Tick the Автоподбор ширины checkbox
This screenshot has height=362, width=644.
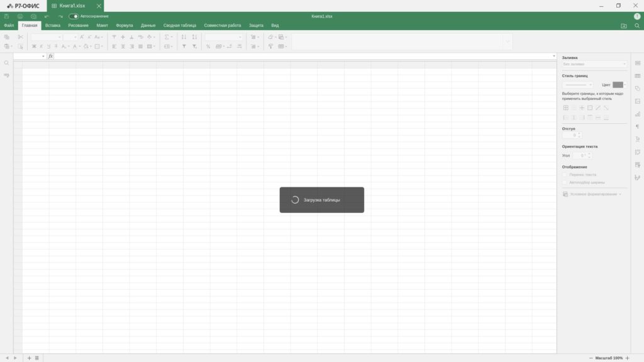(x=565, y=182)
